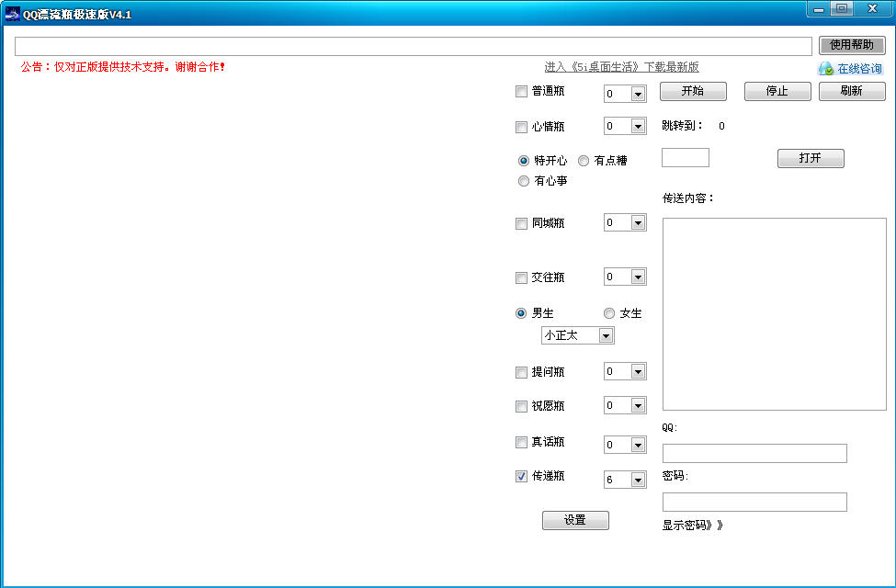This screenshot has width=896, height=588.
Task: Click the 在线咨询 link text
Action: point(859,69)
